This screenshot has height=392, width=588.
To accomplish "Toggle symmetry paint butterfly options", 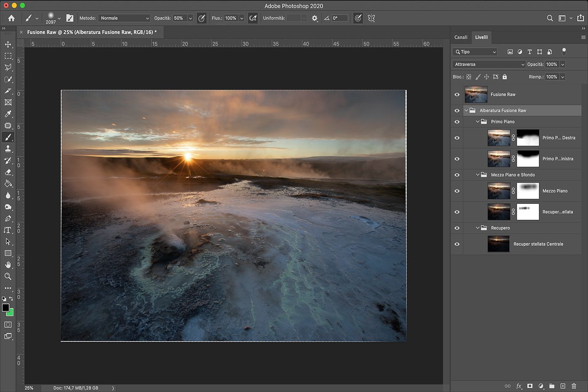I will [x=371, y=18].
